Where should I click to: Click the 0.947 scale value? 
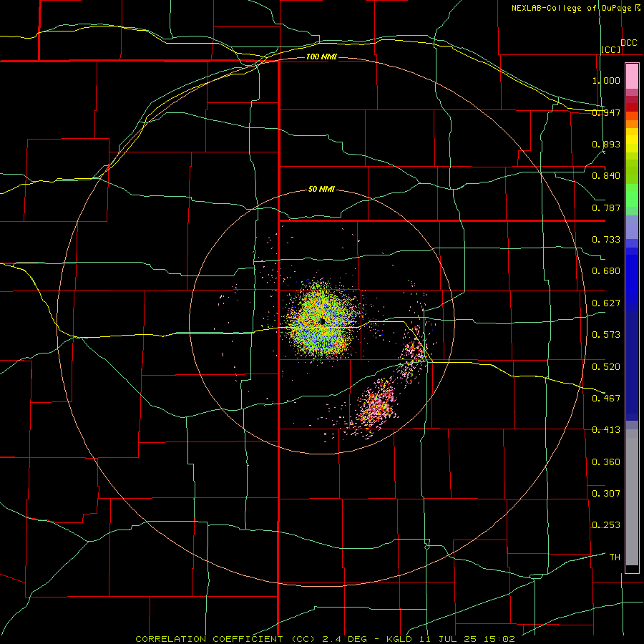(x=606, y=112)
